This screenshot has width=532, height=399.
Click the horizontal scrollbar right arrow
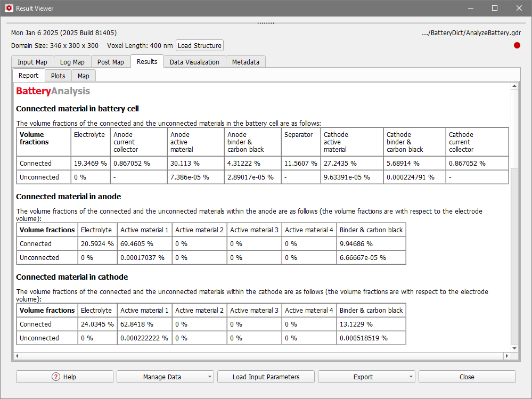click(x=507, y=356)
